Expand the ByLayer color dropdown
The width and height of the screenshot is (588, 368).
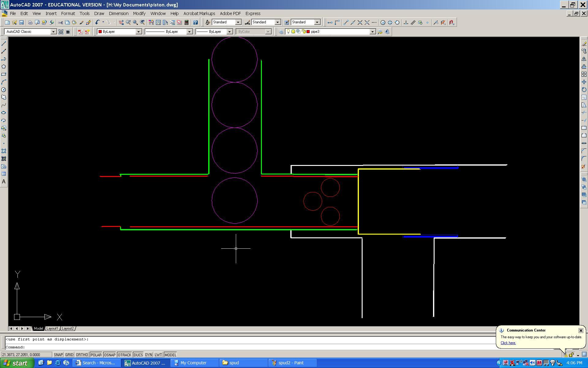(x=138, y=32)
